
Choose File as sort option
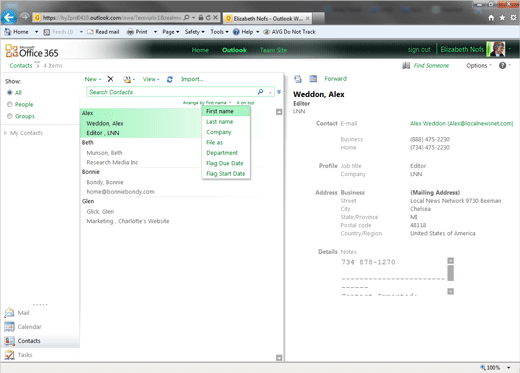pos(226,142)
